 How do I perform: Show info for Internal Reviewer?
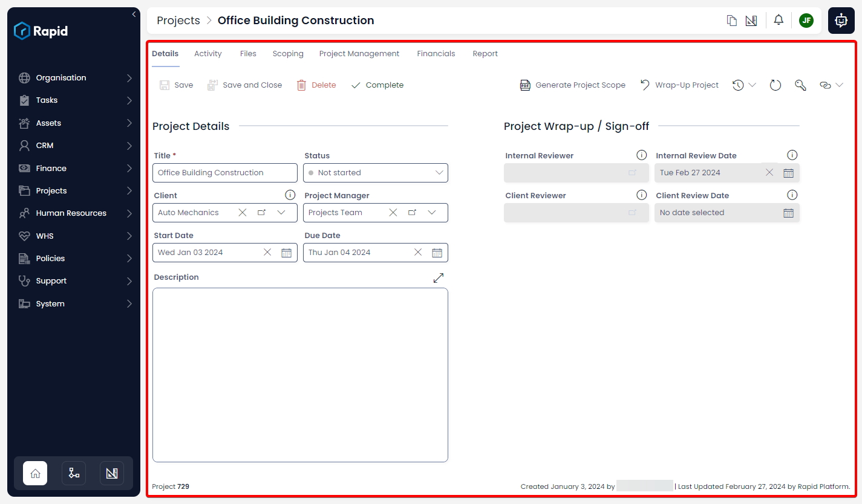coord(642,155)
